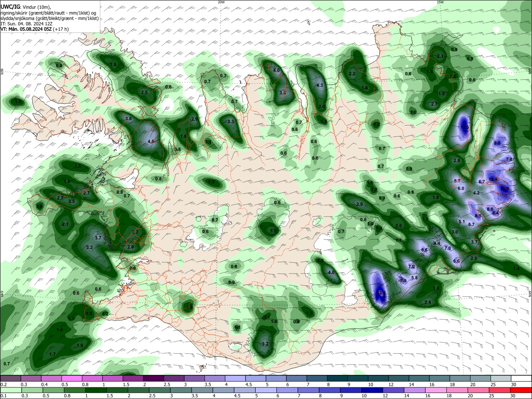Click the '11.5' precipitation value on the map
This screenshot has width=532, height=399.
[465, 127]
